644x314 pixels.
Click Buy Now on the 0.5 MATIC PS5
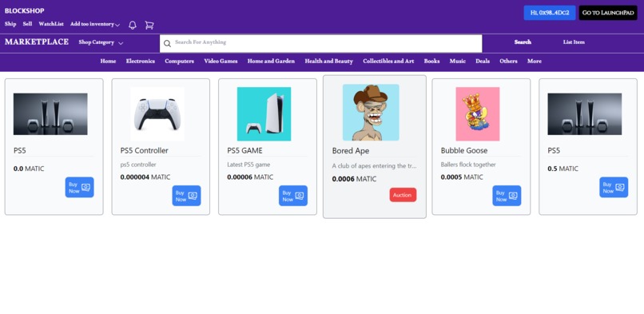coord(614,187)
